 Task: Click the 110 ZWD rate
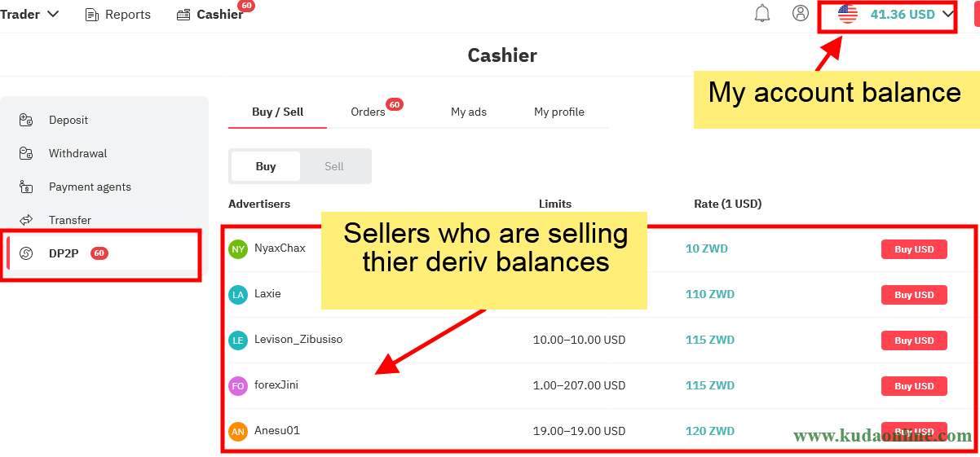(x=710, y=294)
